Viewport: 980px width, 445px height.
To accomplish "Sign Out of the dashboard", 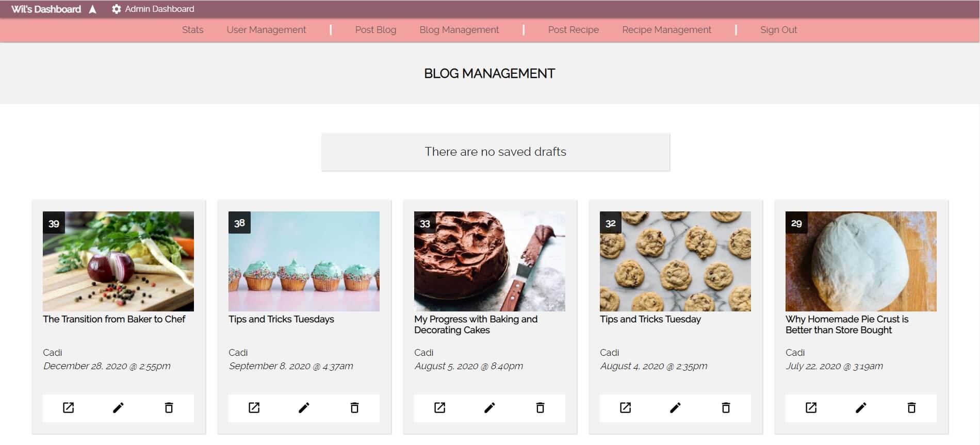I will (778, 30).
